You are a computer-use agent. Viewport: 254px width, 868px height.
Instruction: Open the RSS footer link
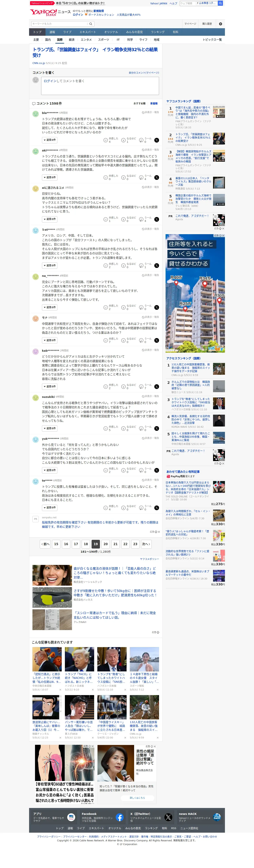173,828
